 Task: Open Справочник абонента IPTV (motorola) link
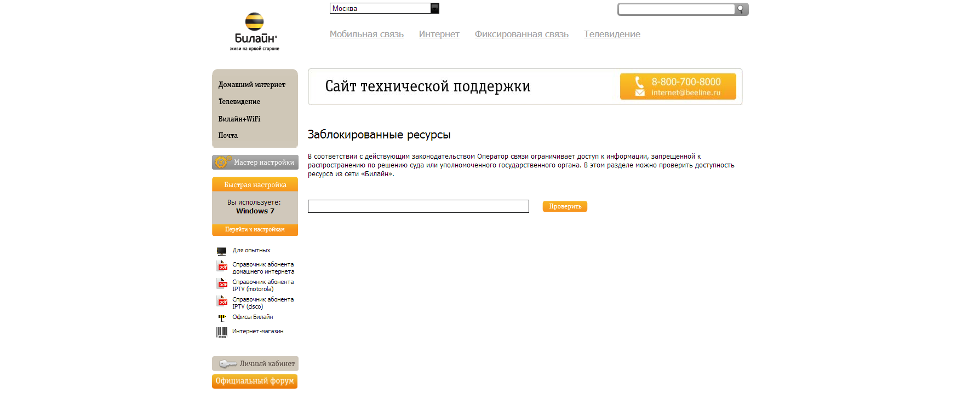tap(263, 286)
